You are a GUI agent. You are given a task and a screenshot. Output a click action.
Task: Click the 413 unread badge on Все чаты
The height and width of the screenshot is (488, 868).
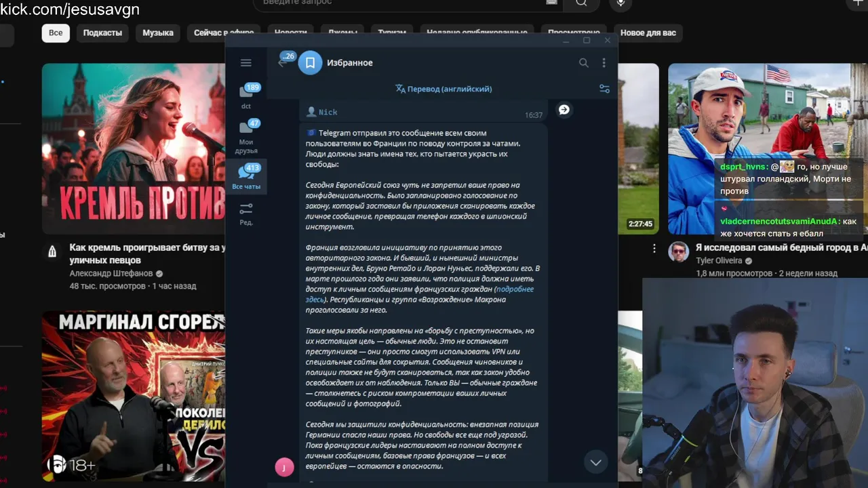252,167
